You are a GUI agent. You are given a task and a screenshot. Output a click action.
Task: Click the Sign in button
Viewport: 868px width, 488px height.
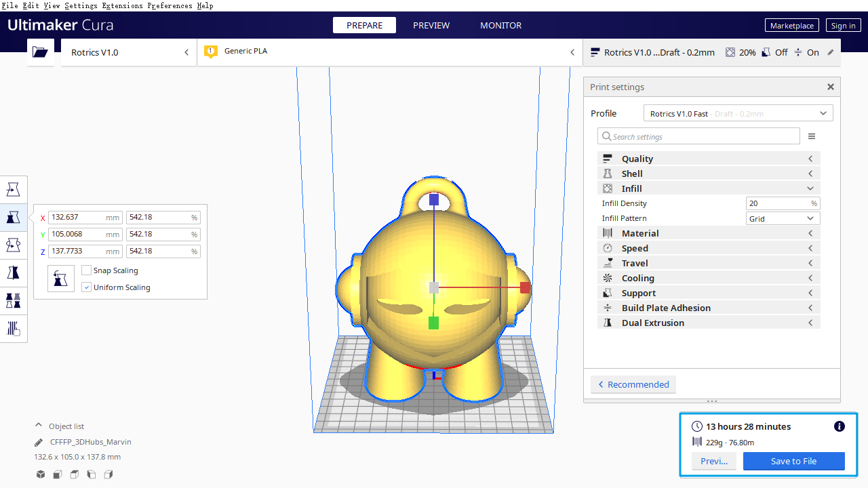point(843,25)
